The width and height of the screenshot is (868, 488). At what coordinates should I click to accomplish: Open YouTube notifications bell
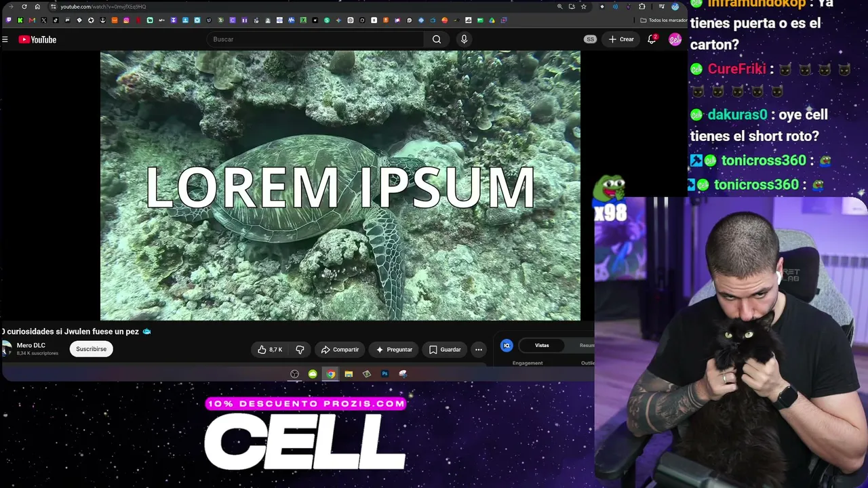click(652, 39)
